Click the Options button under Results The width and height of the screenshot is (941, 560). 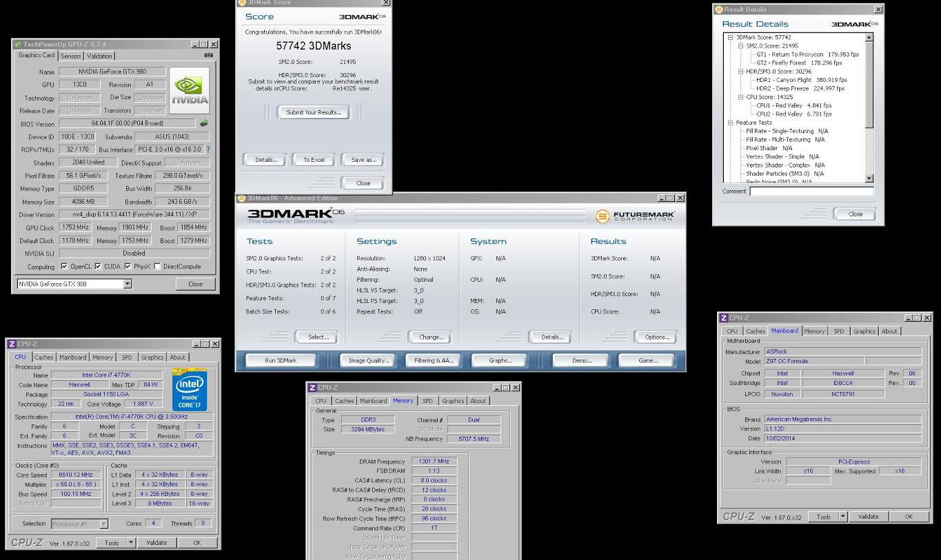656,337
